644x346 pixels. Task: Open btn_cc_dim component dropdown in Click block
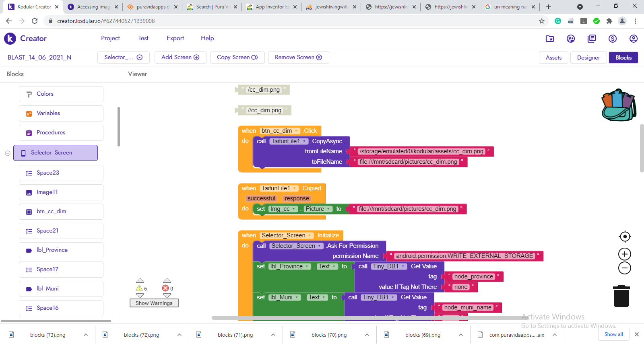coord(297,131)
